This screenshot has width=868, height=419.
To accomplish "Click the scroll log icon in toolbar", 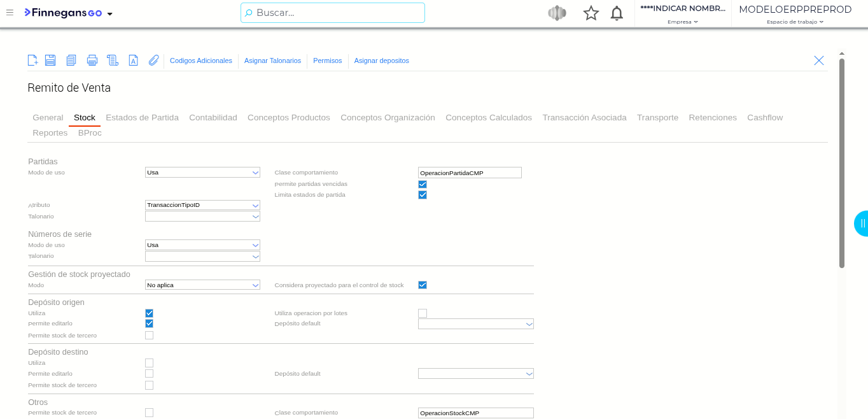I will pos(113,60).
